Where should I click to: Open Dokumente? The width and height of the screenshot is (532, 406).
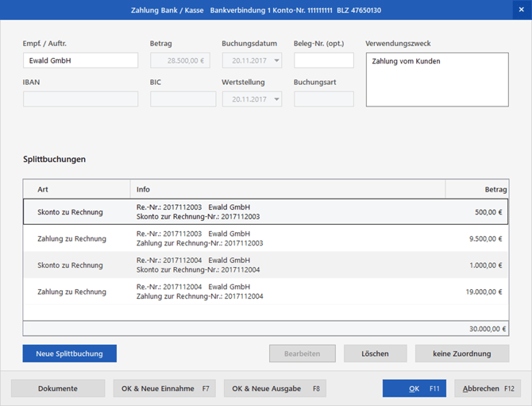(x=58, y=389)
